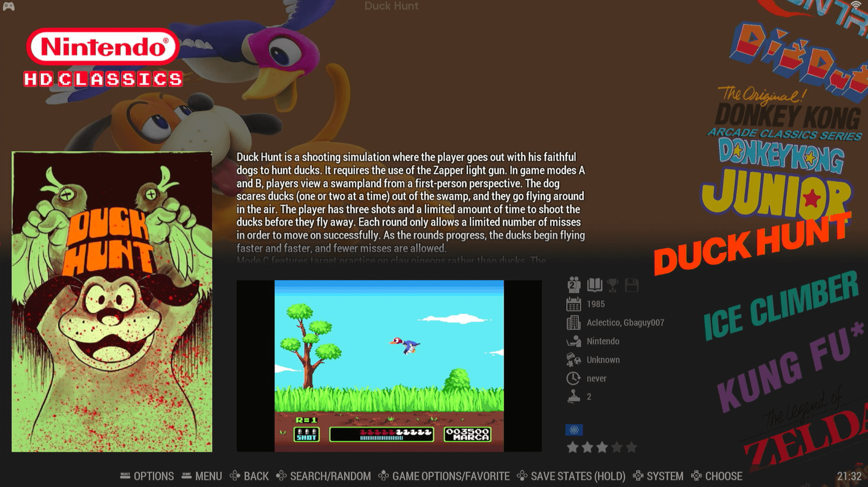The image size is (868, 487).
Task: Click the Duck Hunt box art cover
Action: pos(112,302)
